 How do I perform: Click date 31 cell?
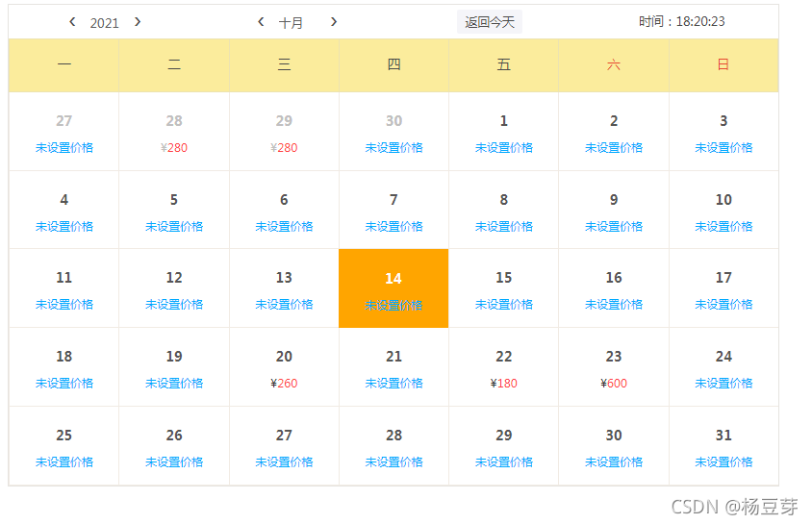723,446
